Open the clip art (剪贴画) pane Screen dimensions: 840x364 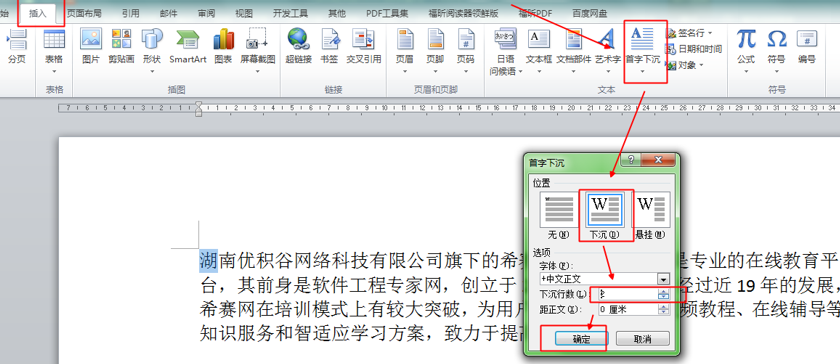(x=121, y=47)
